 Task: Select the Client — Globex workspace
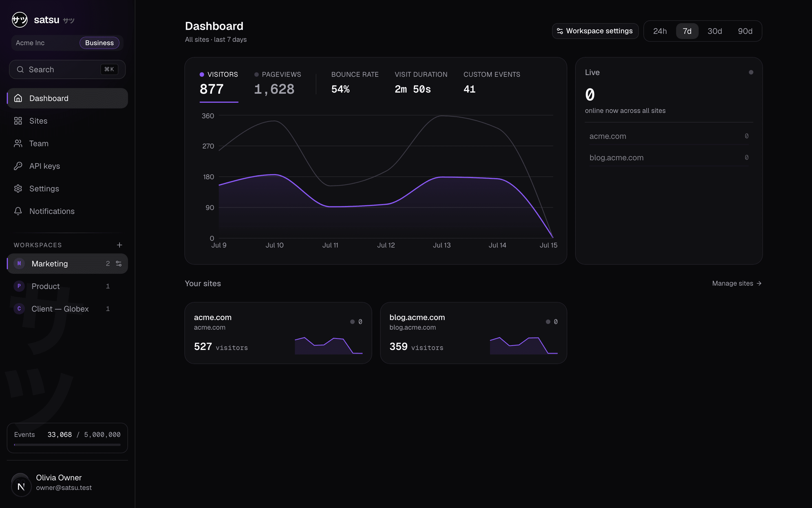coord(67,308)
